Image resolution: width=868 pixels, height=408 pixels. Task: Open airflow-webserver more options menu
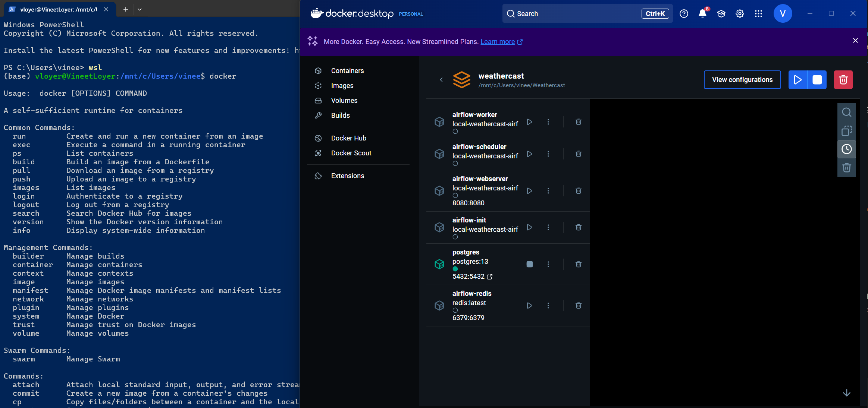pyautogui.click(x=548, y=191)
